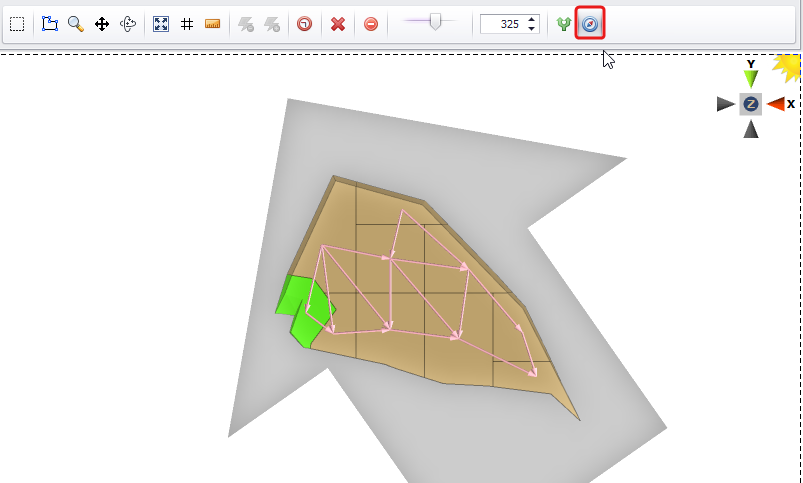This screenshot has width=803, height=483.
Task: Click the green fork arrow icon
Action: click(564, 24)
